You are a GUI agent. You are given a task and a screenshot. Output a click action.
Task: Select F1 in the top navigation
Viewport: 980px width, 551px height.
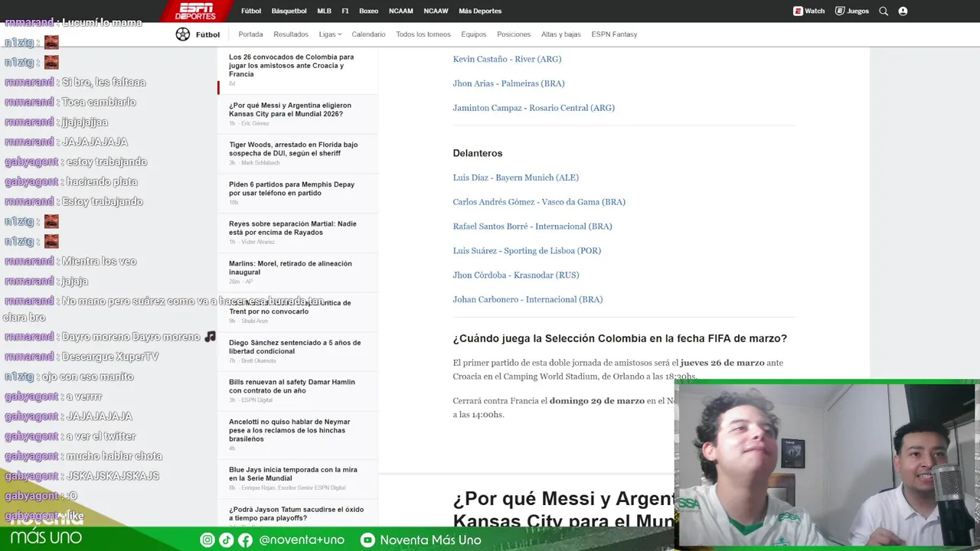click(x=345, y=11)
